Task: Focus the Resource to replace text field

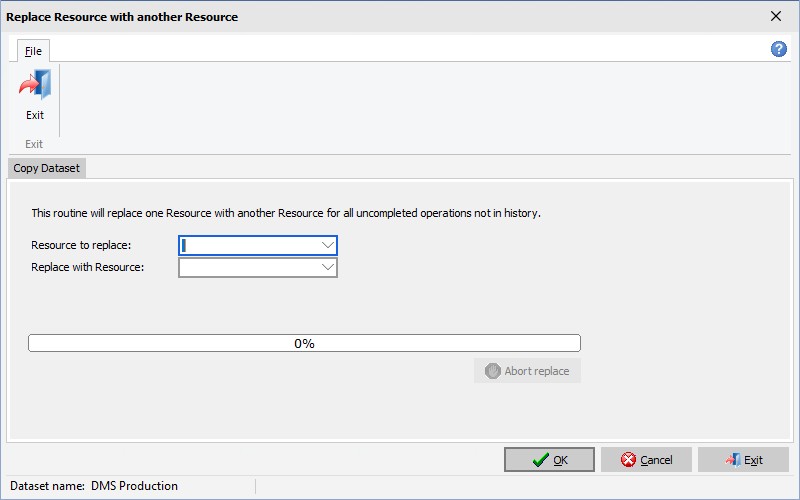Action: click(250, 245)
